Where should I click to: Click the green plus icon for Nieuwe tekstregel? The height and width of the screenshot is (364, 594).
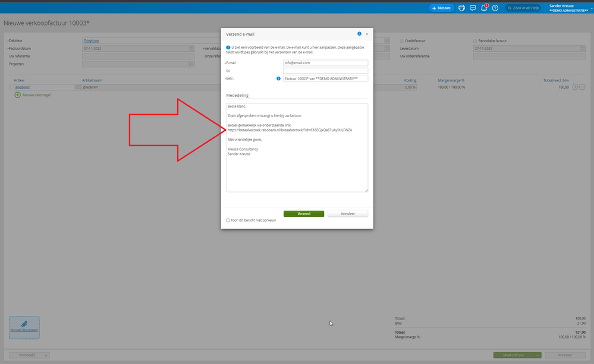pyautogui.click(x=17, y=95)
